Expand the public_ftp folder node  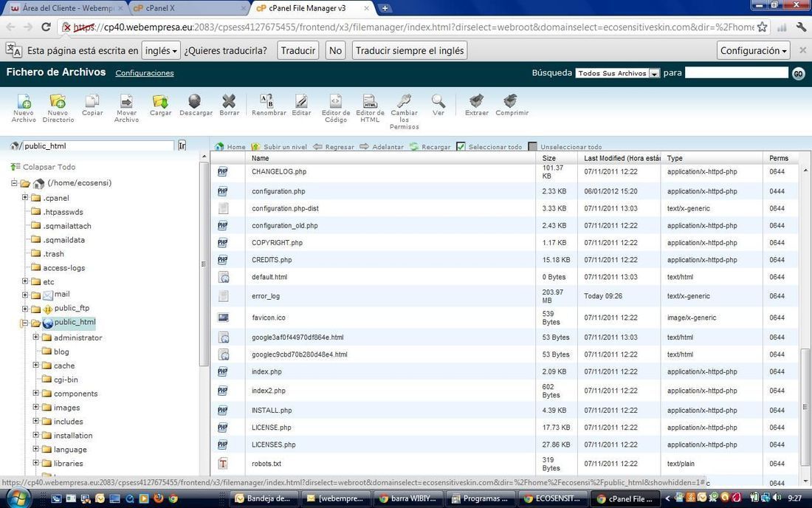click(25, 309)
